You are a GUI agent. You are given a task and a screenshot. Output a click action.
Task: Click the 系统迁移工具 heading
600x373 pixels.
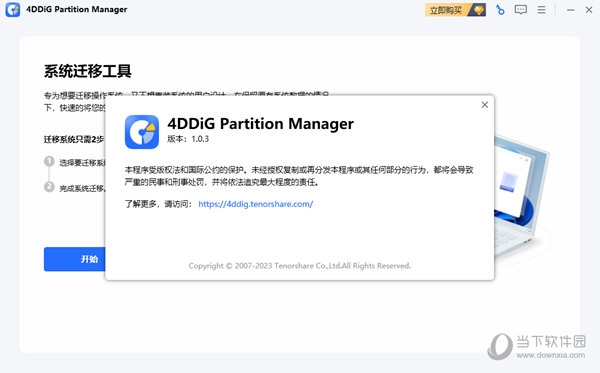pyautogui.click(x=88, y=71)
